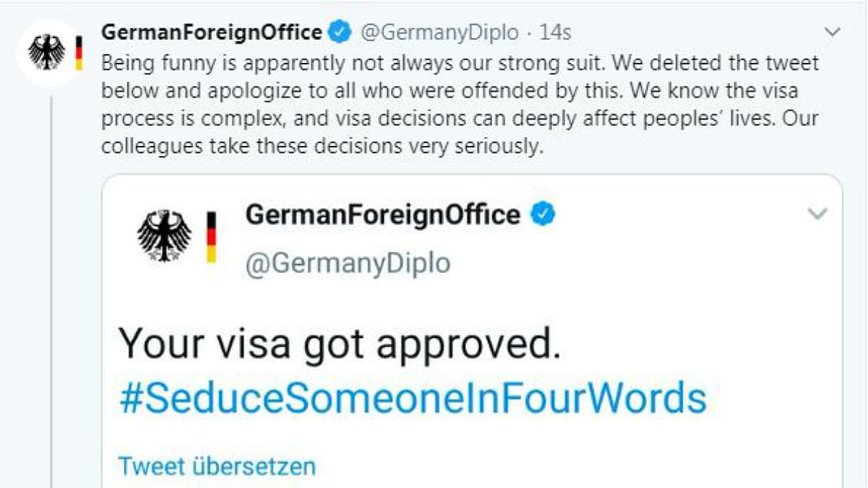Open the #SeduceSomeoneInFourWords hashtag
The width and height of the screenshot is (868, 488).
tap(413, 398)
